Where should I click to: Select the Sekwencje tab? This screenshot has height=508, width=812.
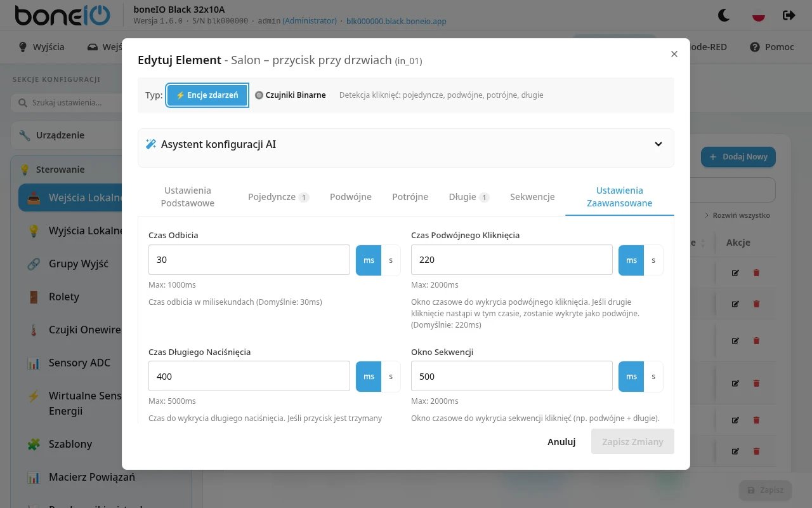[x=532, y=197]
